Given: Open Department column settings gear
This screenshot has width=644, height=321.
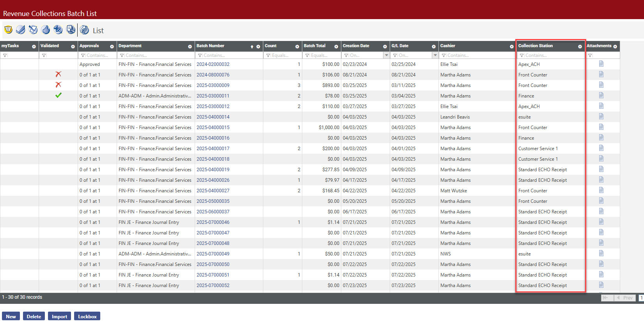Looking at the screenshot, I should point(190,46).
